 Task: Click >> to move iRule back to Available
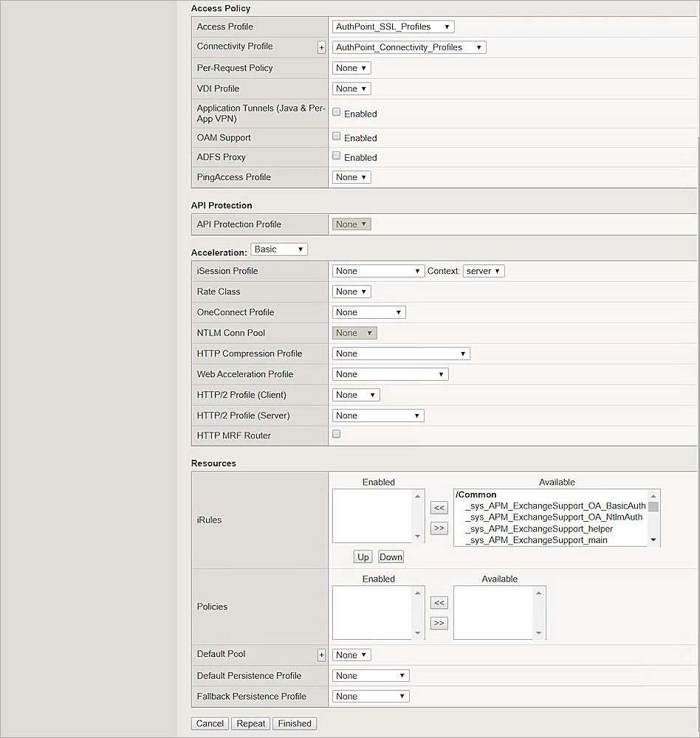click(439, 528)
